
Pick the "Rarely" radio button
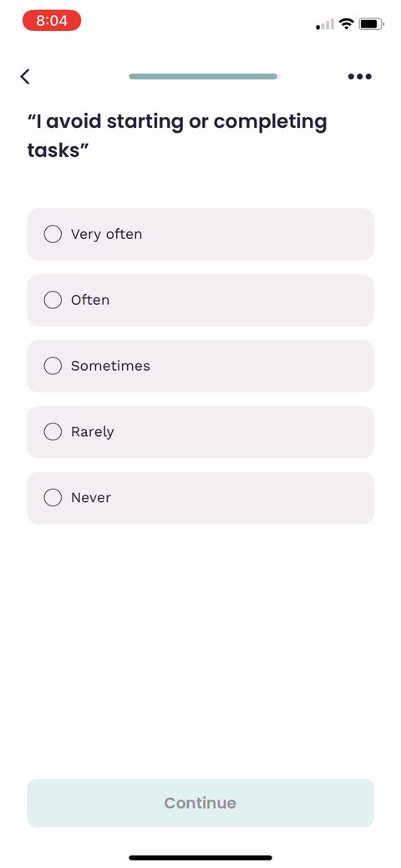pos(53,432)
